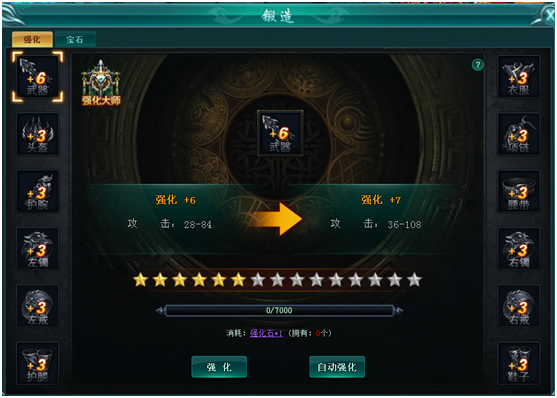Pick the 鞋子 shoes equipment slot
557x398 pixels.
[519, 363]
